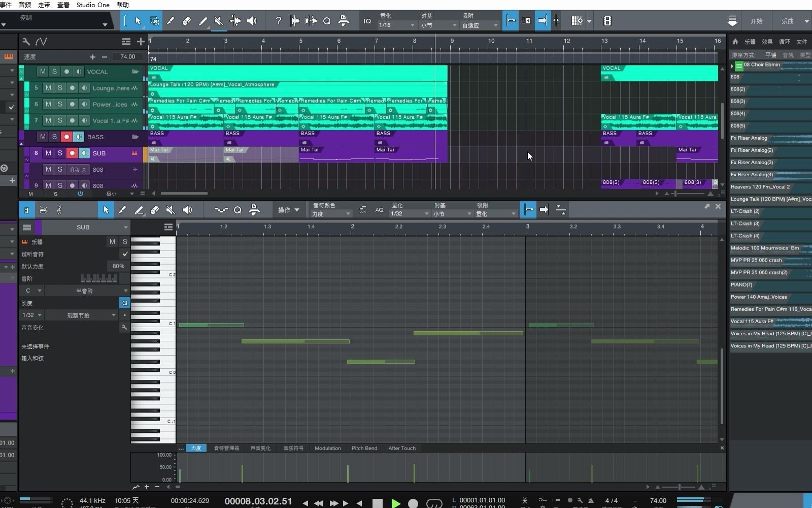This screenshot has height=508, width=812.
Task: Open the track list icon beside add track
Action: pyautogui.click(x=126, y=41)
